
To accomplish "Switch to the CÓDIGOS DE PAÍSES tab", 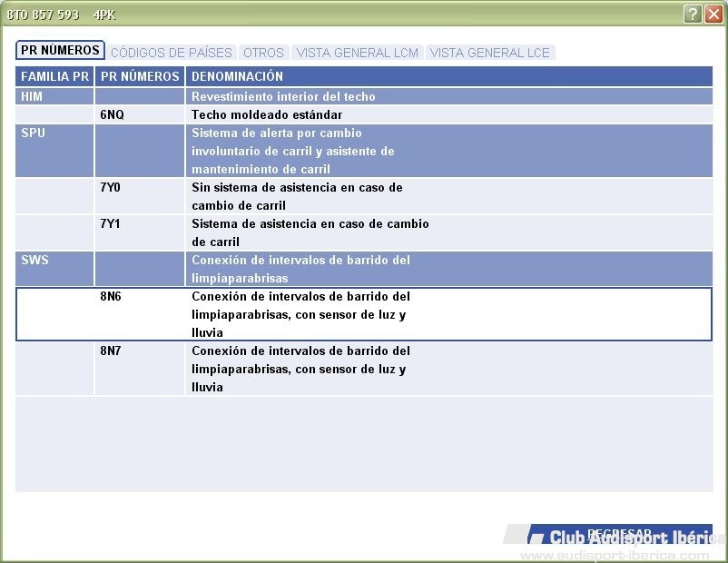I will [x=172, y=53].
